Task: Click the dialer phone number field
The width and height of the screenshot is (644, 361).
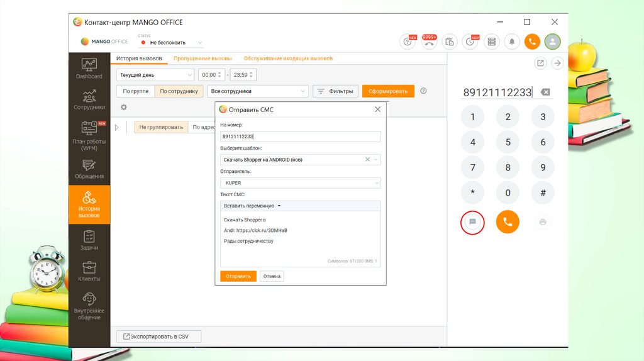Action: click(x=498, y=92)
